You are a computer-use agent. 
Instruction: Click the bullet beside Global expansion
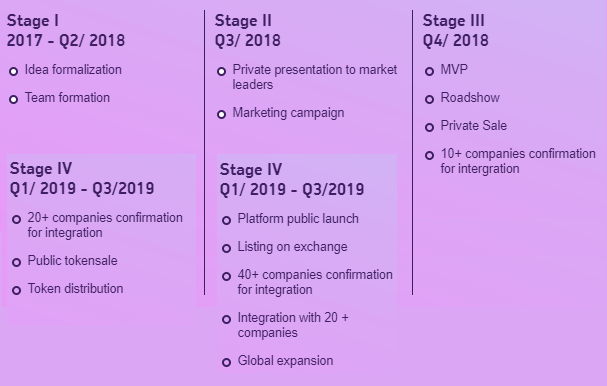pos(226,362)
